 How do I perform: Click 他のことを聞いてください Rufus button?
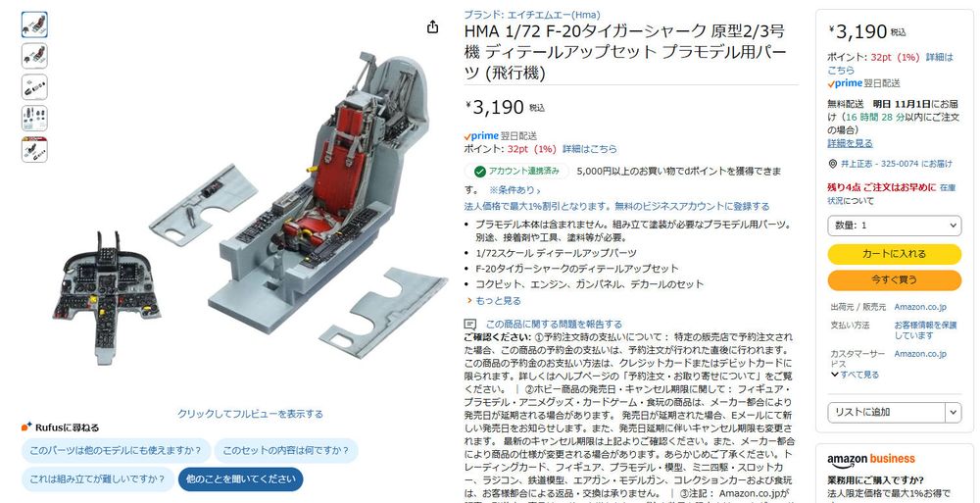click(241, 479)
